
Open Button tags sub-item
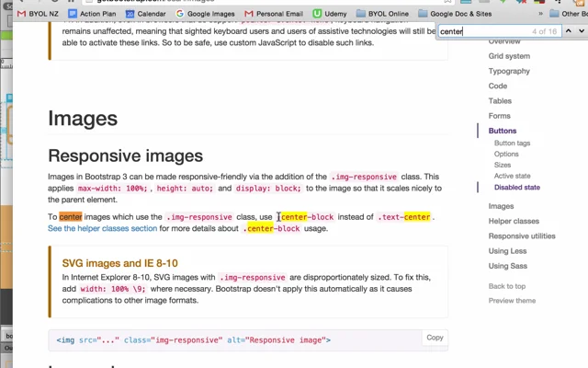pyautogui.click(x=512, y=144)
